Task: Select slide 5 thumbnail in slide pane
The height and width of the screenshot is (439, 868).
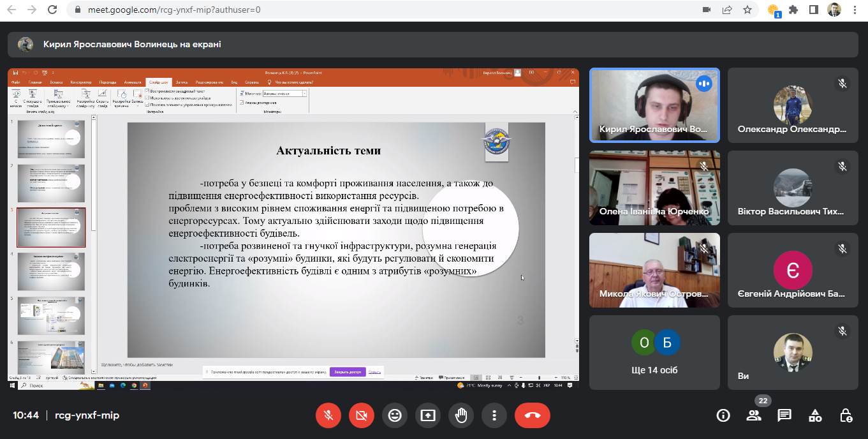Action: (50, 316)
